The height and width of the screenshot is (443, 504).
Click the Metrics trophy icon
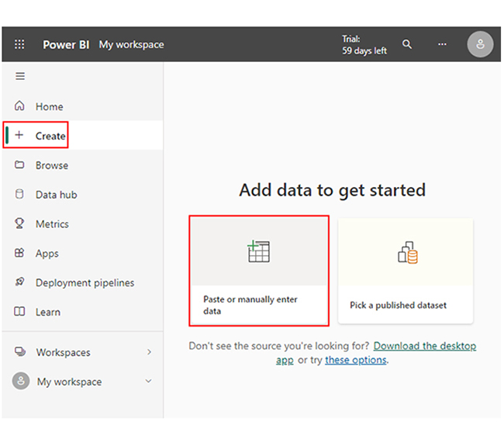pos(19,223)
